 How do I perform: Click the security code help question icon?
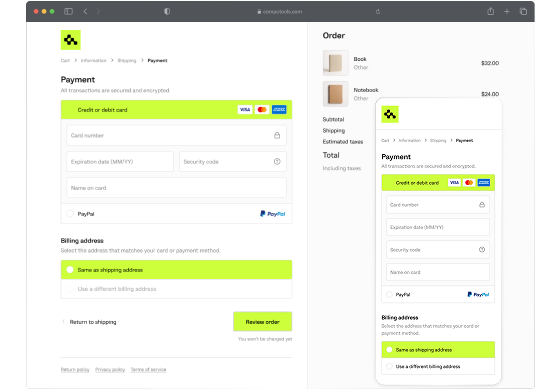coord(277,162)
